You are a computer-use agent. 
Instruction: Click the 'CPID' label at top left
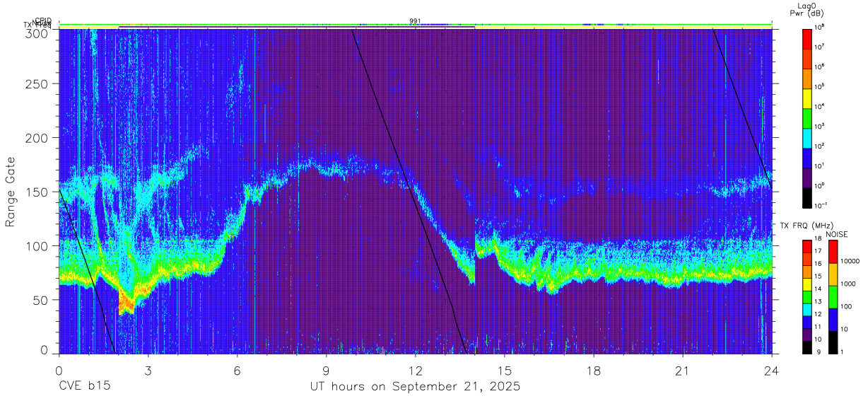click(42, 21)
